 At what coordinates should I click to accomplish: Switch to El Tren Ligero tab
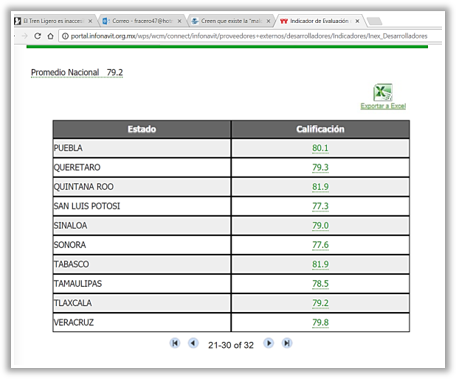(54, 21)
